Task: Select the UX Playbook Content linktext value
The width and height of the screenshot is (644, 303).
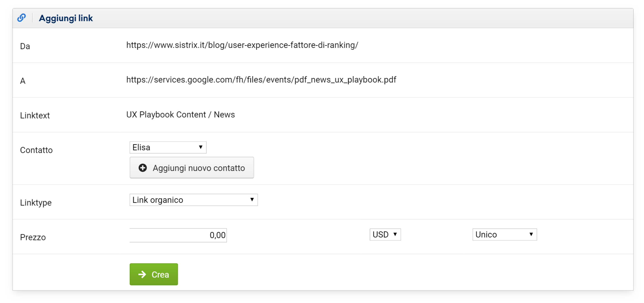Action: (x=180, y=115)
